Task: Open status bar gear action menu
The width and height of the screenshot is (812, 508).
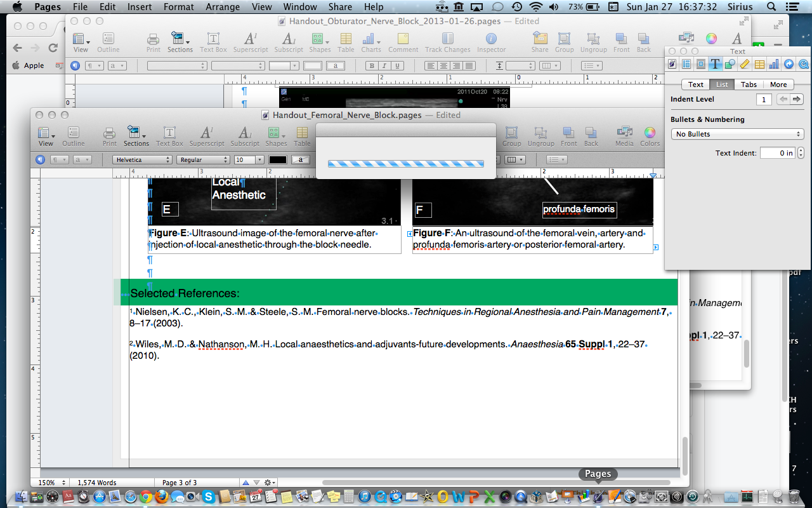Action: pyautogui.click(x=270, y=483)
